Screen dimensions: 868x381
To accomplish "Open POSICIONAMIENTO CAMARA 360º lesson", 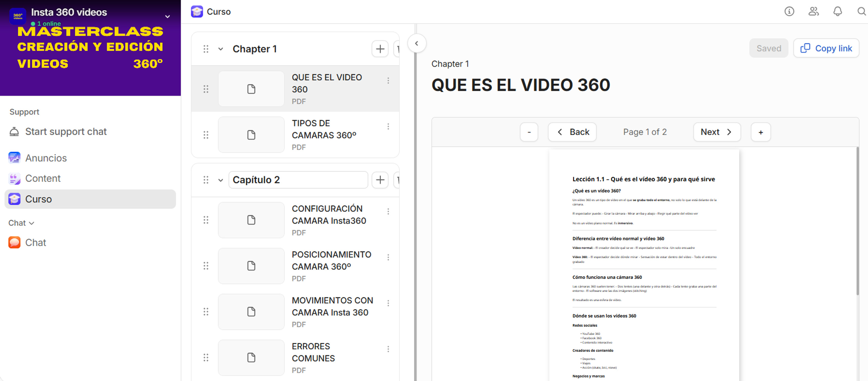I will click(x=295, y=266).
